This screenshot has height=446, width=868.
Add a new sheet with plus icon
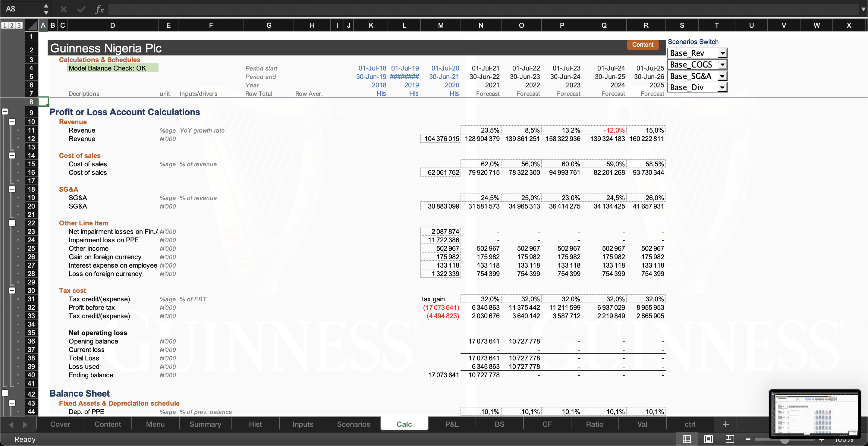[725, 424]
